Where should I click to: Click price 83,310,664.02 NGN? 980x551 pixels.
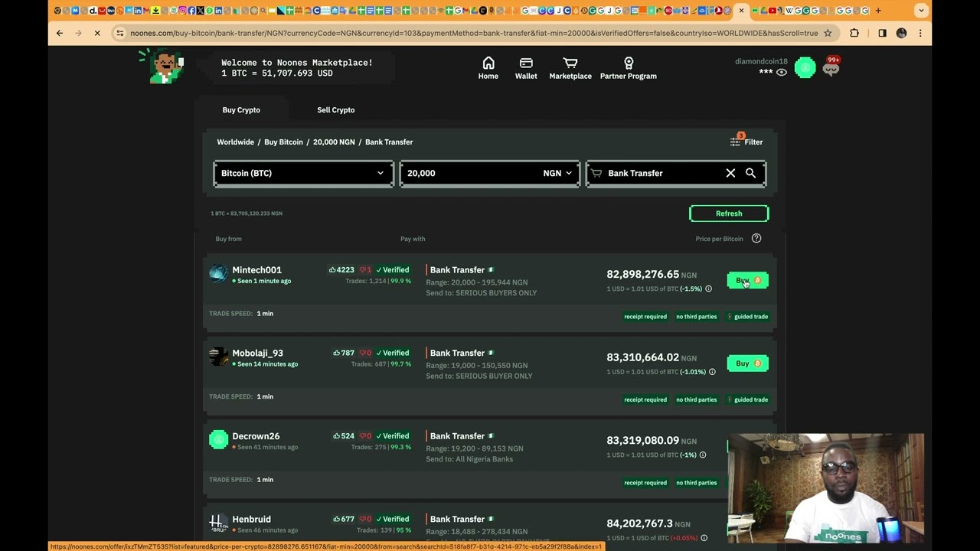point(652,357)
